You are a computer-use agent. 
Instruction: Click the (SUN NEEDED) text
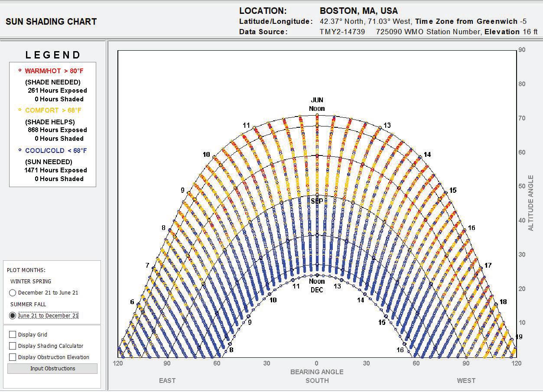49,162
